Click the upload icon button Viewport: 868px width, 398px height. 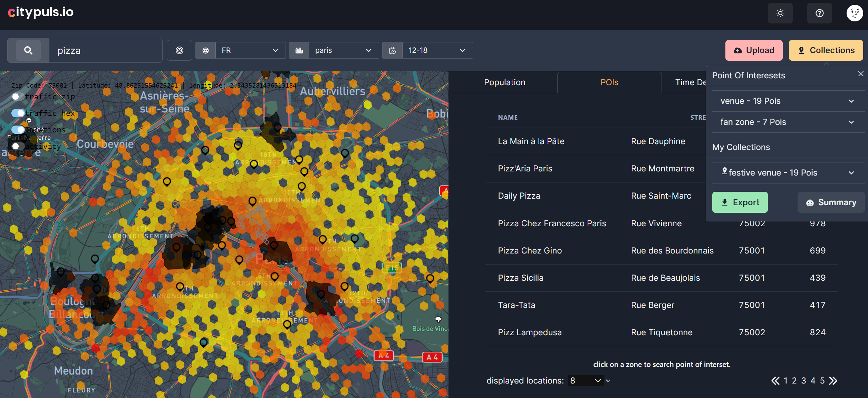pyautogui.click(x=754, y=50)
